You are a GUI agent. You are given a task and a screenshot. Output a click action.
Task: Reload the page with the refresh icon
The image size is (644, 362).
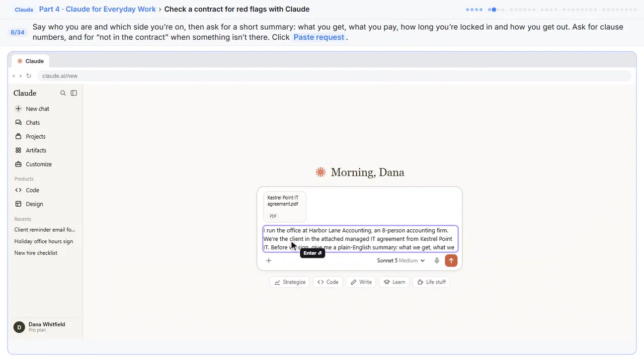click(x=29, y=76)
